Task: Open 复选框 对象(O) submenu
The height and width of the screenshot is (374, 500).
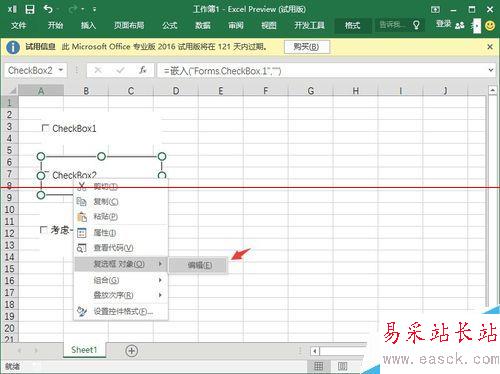Action: pos(121,264)
